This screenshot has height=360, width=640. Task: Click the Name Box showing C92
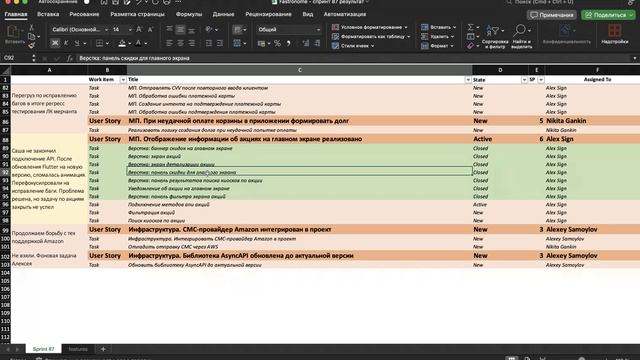tap(16, 58)
